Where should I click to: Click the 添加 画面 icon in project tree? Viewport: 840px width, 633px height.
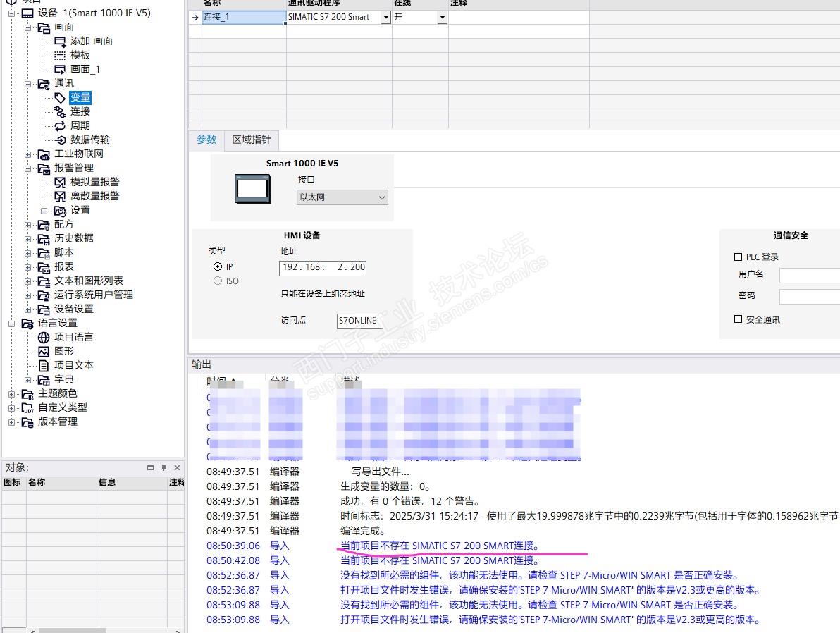tap(60, 42)
